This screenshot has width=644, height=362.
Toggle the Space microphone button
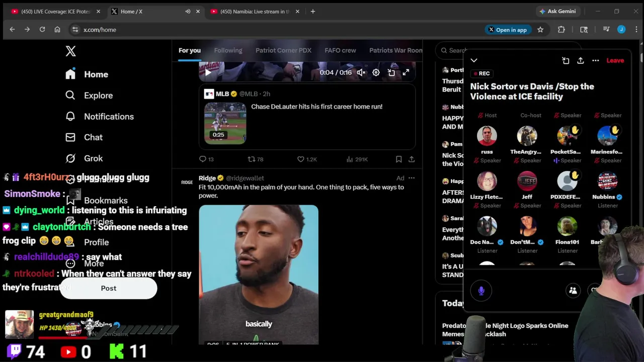pos(481,291)
